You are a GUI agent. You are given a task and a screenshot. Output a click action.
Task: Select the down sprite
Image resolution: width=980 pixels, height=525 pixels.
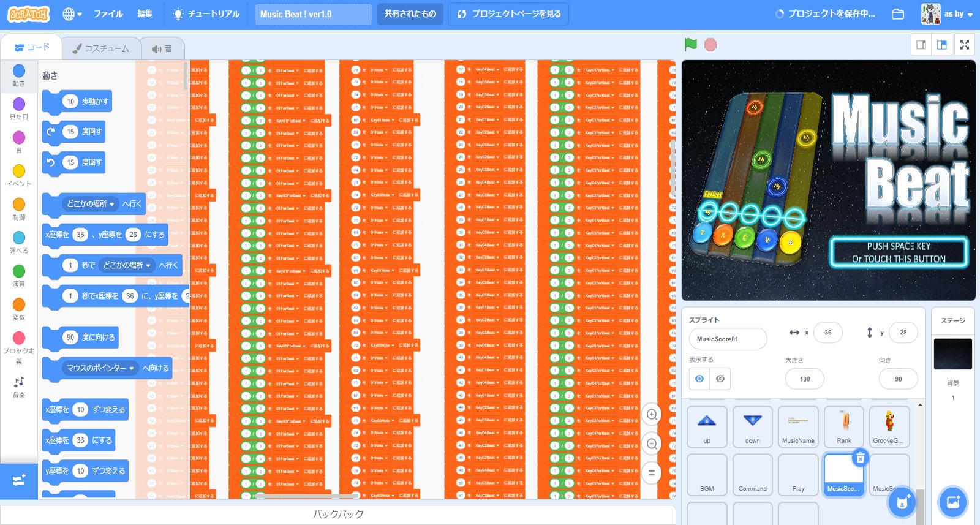click(753, 426)
